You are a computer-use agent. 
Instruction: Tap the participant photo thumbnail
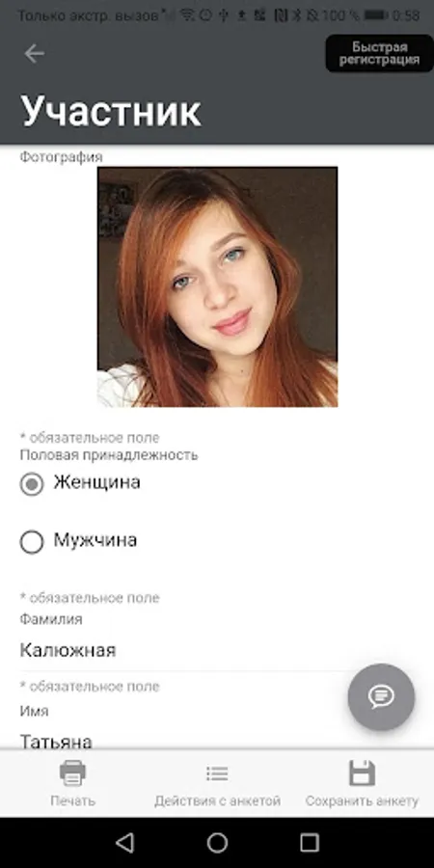pos(218,286)
